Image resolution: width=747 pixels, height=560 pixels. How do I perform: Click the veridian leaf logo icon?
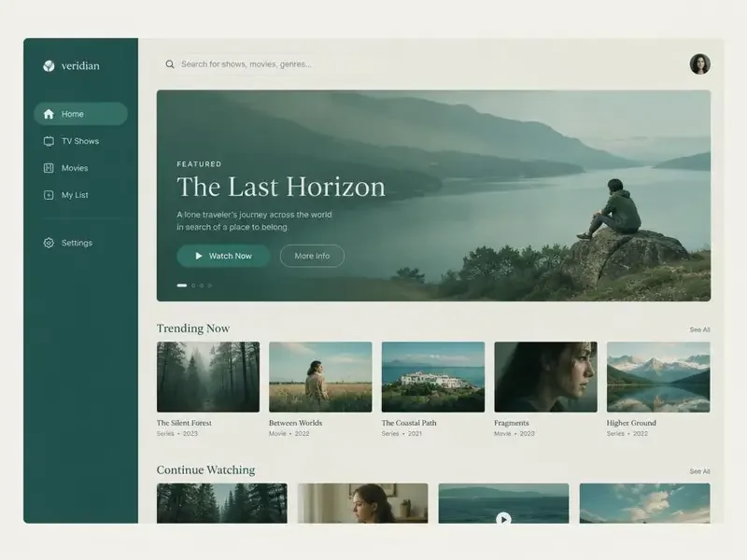[x=49, y=65]
